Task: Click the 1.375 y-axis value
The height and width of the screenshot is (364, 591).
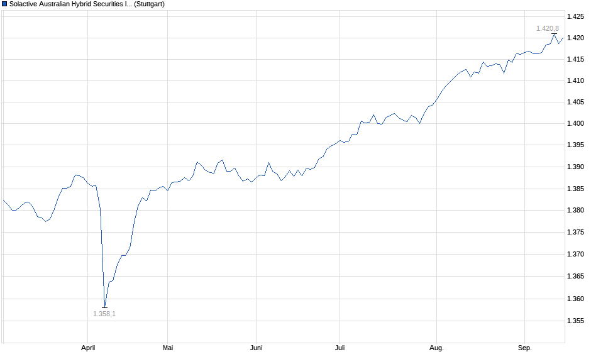Action: [575, 232]
